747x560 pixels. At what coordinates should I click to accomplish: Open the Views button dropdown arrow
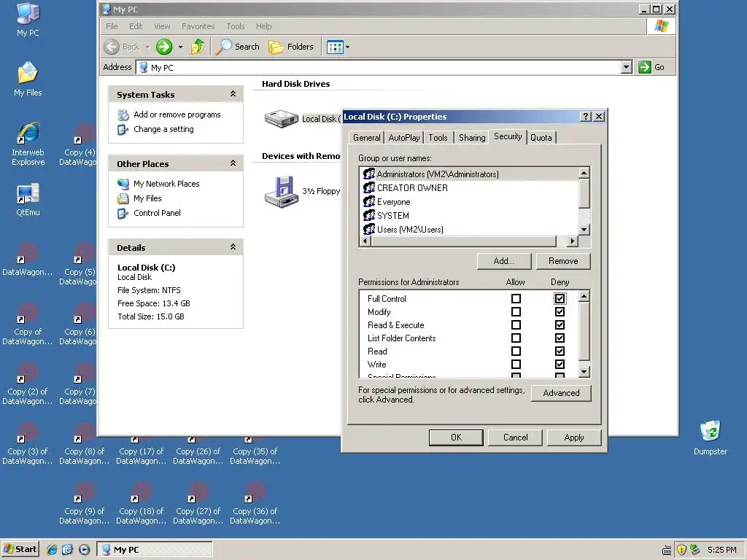[347, 47]
